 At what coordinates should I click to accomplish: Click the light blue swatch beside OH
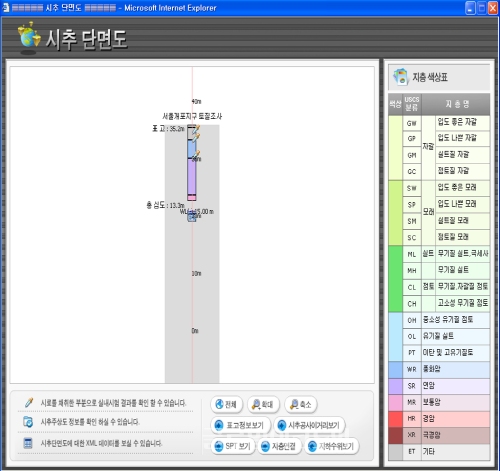[395, 336]
